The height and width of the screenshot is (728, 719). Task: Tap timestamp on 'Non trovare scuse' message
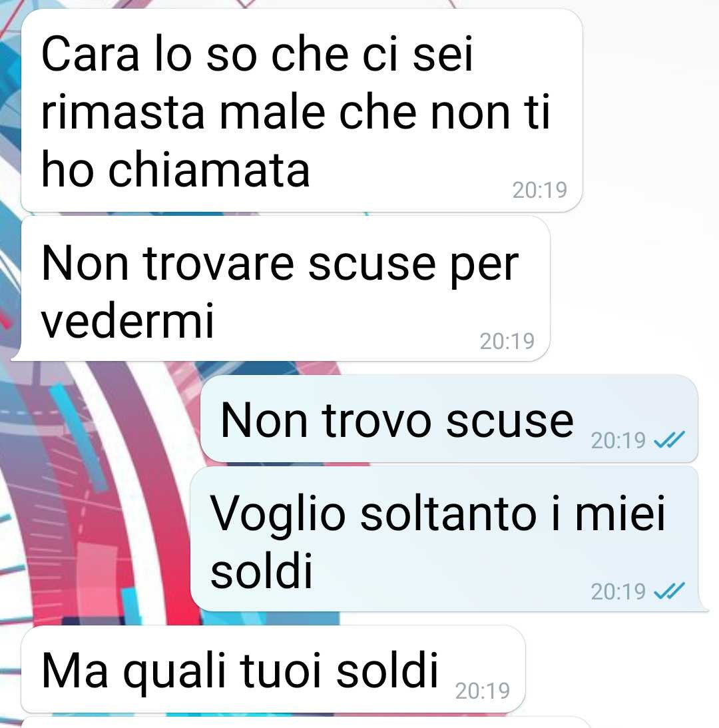[x=507, y=341]
